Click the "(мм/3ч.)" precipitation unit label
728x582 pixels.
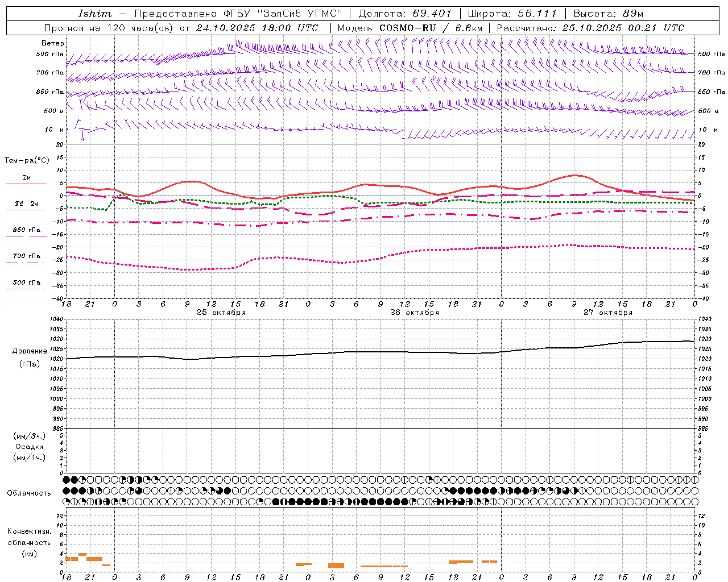[x=30, y=436]
